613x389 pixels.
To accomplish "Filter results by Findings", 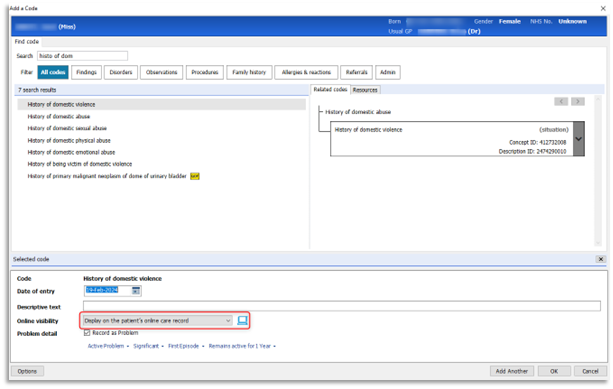I will pyautogui.click(x=86, y=72).
